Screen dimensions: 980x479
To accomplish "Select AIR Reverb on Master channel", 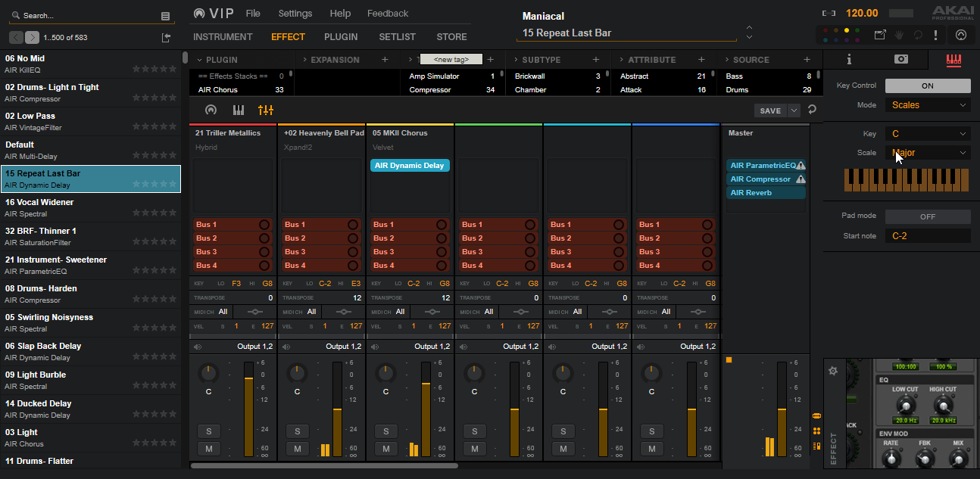I will point(766,193).
